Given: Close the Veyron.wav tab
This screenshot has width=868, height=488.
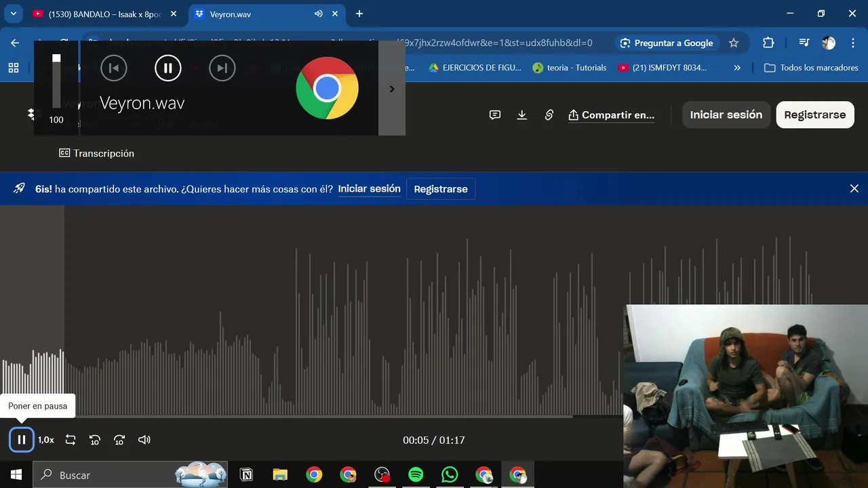Looking at the screenshot, I should tap(336, 14).
